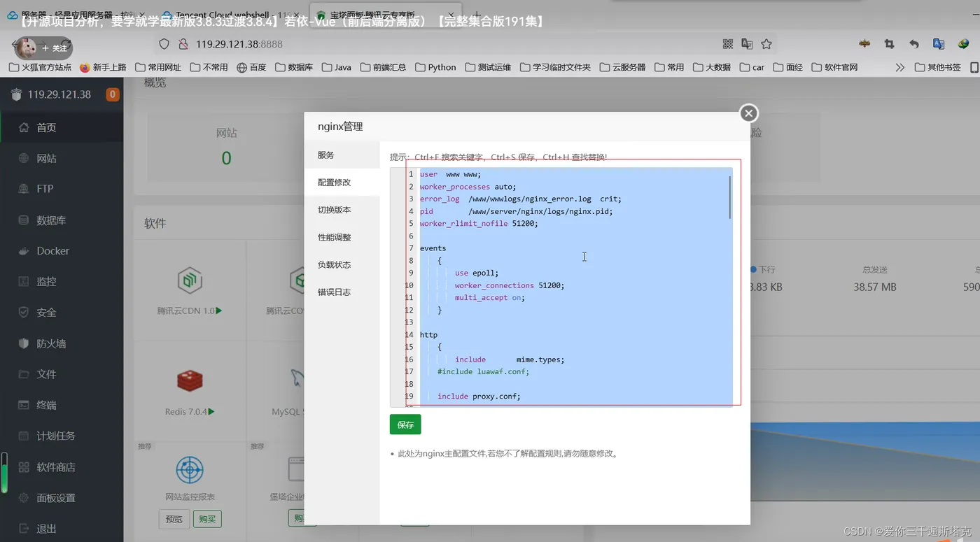Open 终端 via its terminal icon
The width and height of the screenshot is (980, 542).
pos(24,405)
